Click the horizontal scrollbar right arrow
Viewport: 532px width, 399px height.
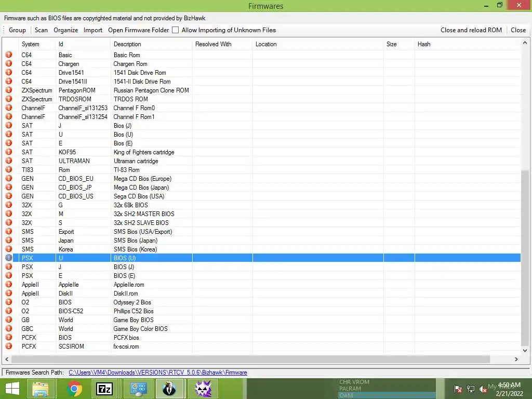[x=516, y=359]
